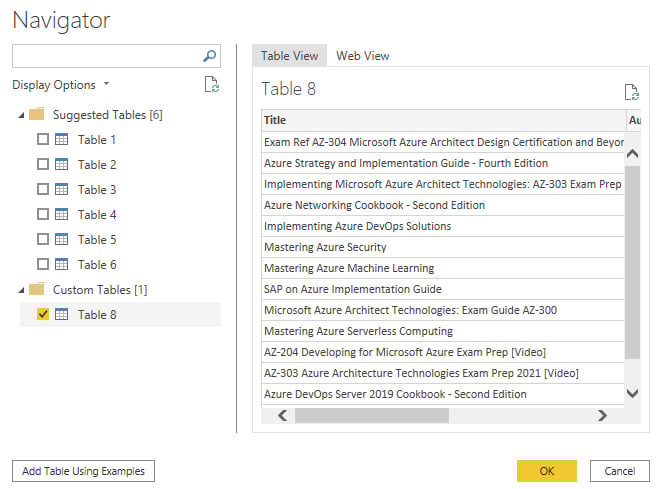Screen dimensions: 657x489
Task: Click 'Implementing Microsoft Azure Architect Technologies: AZ-303 Exam Prep'
Action: (x=443, y=184)
